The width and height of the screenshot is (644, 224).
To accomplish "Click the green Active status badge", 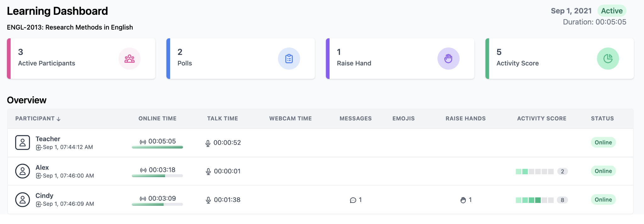I will [x=612, y=11].
